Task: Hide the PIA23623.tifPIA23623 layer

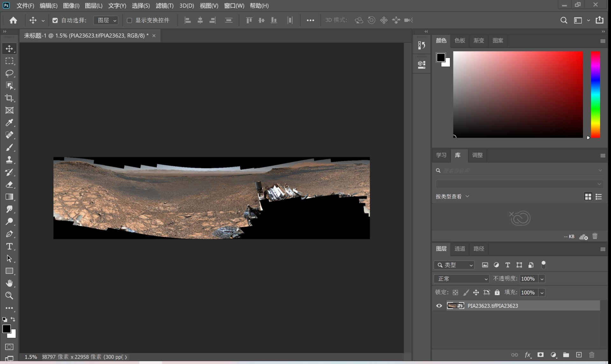Action: pos(439,306)
